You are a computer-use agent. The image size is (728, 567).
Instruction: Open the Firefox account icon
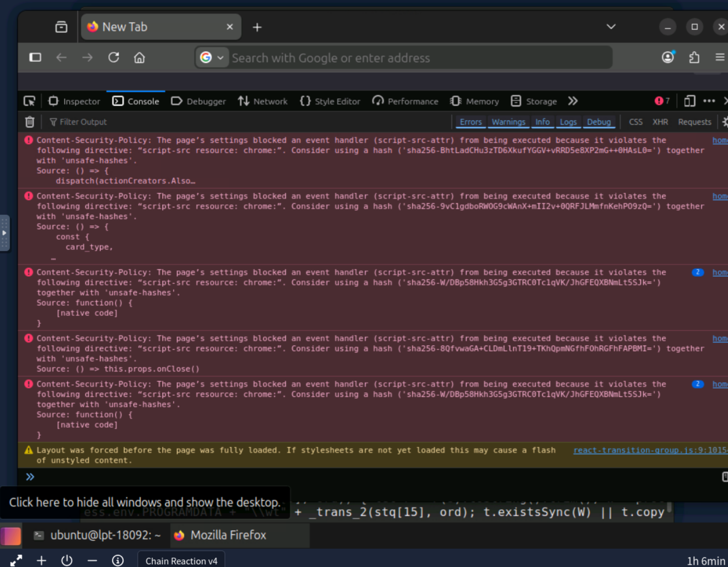click(668, 57)
